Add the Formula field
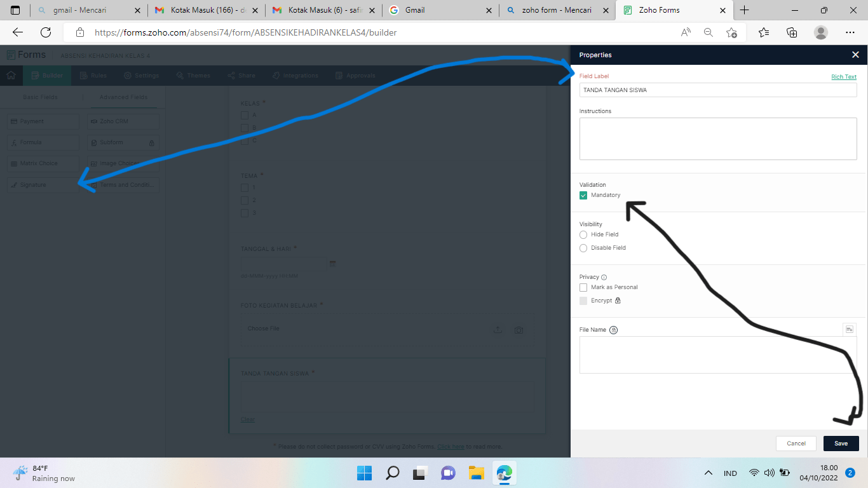 [43, 142]
